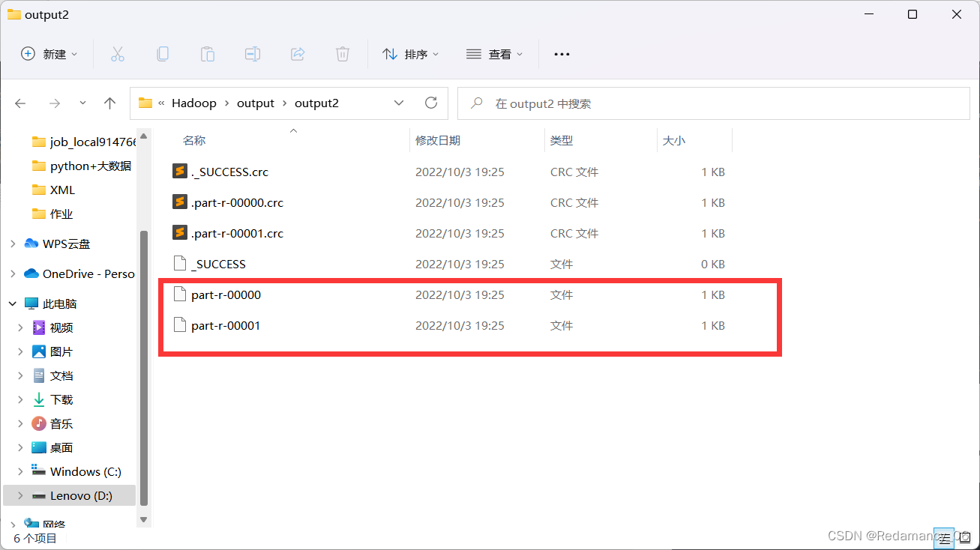Image resolution: width=980 pixels, height=550 pixels.
Task: Select the Rename icon
Action: point(252,53)
